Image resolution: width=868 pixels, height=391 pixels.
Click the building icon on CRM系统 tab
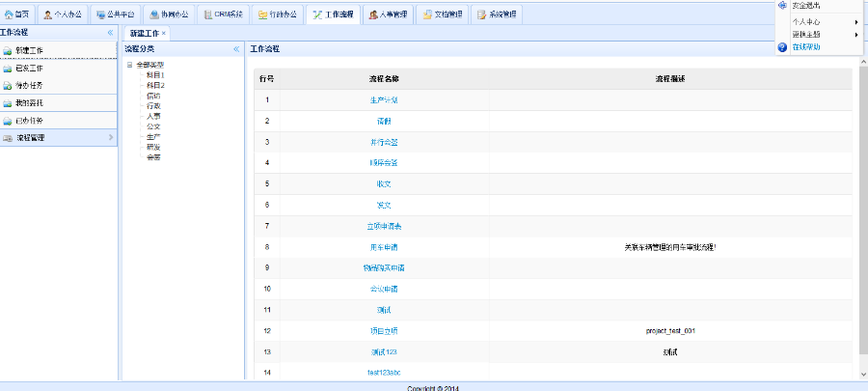pos(208,14)
